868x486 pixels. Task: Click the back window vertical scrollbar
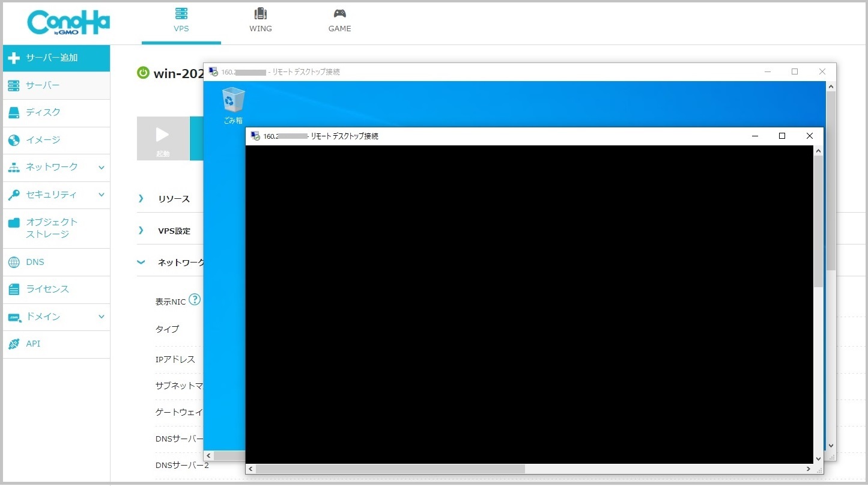[x=831, y=181]
